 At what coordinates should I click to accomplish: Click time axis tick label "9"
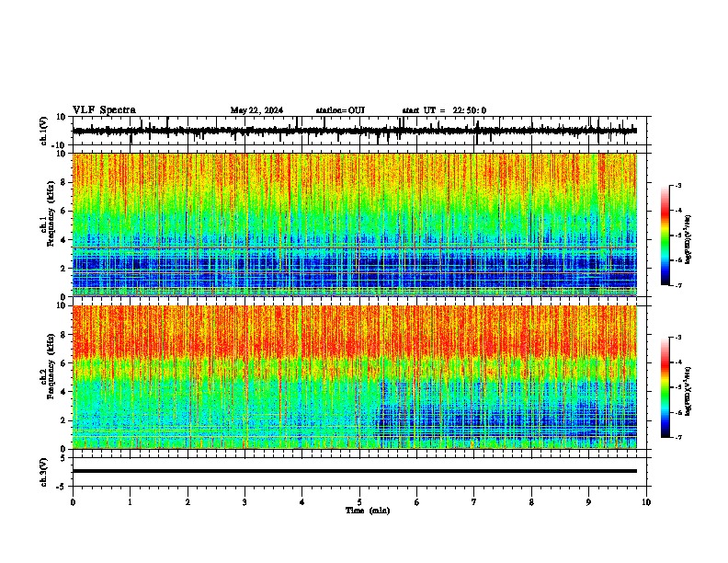click(x=588, y=502)
